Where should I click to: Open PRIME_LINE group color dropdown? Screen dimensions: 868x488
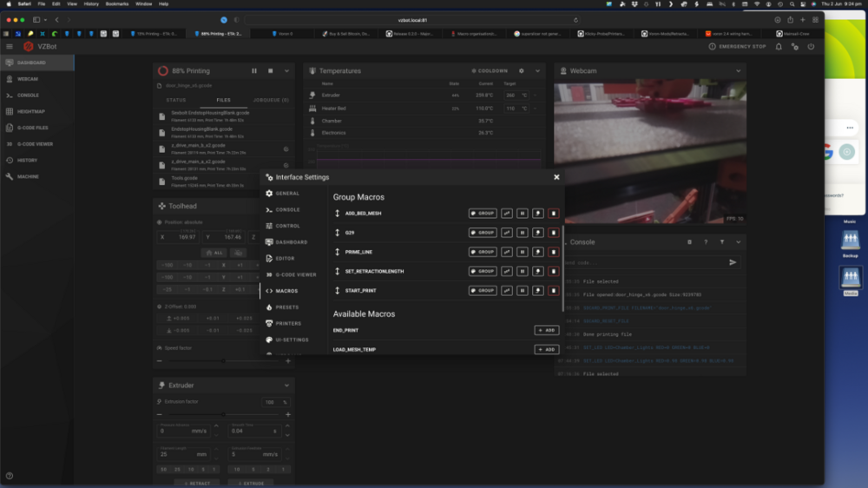tap(483, 252)
